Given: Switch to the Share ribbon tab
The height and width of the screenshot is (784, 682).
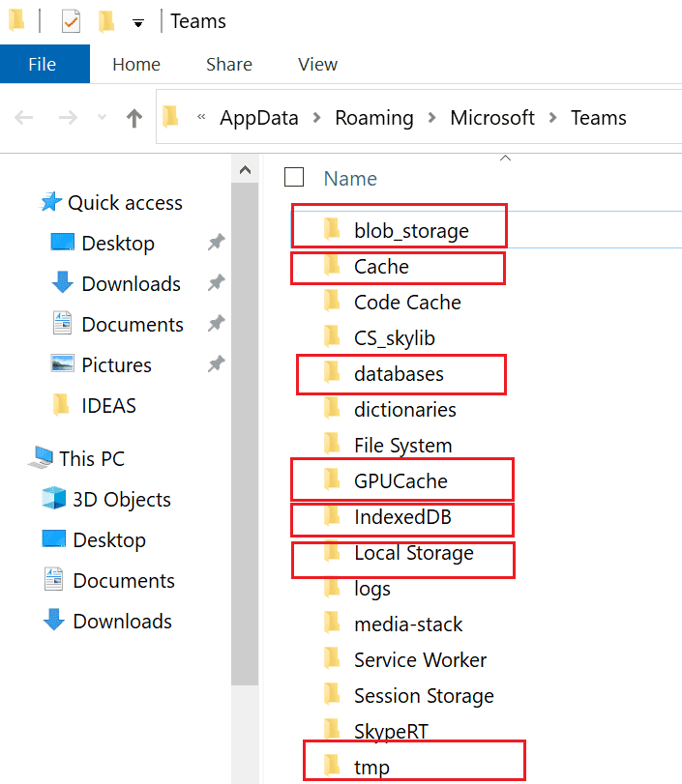Looking at the screenshot, I should click(x=229, y=65).
